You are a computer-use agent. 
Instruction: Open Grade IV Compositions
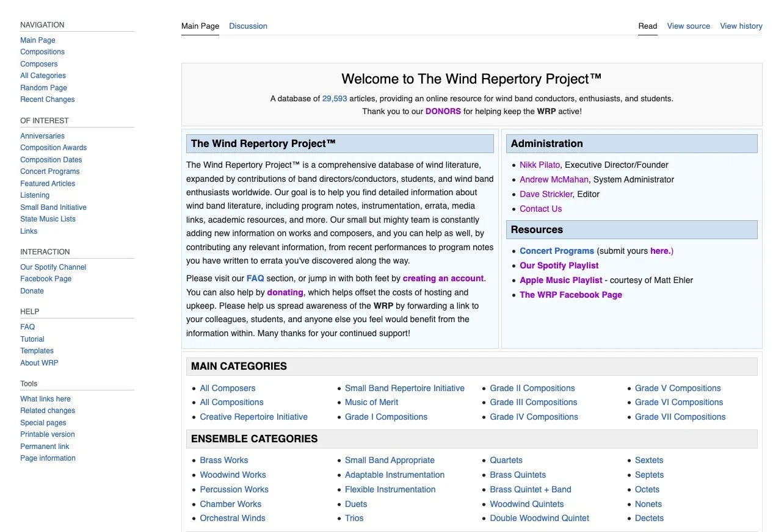pos(534,417)
